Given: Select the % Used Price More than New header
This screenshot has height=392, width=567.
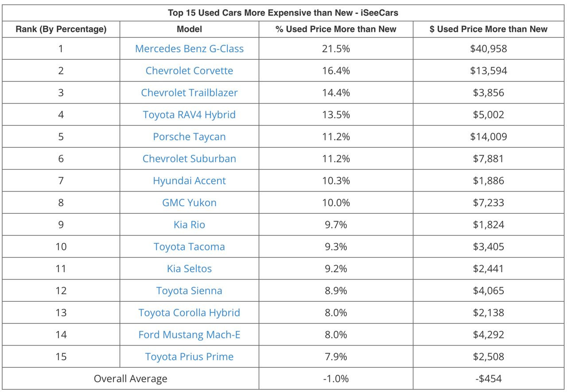Looking at the screenshot, I should 336,29.
